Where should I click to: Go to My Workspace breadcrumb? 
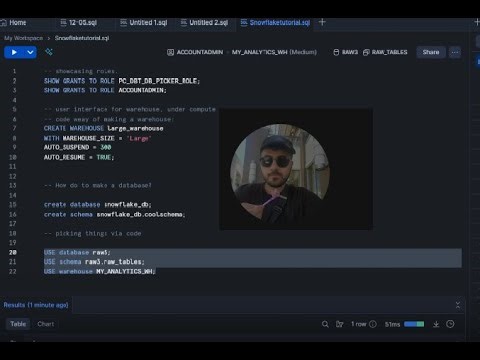point(24,38)
